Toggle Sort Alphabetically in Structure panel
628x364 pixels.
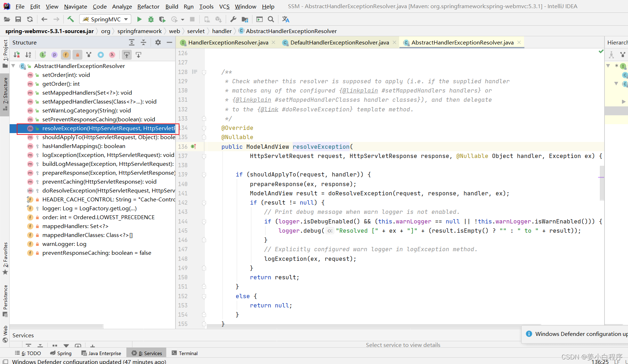(x=28, y=55)
